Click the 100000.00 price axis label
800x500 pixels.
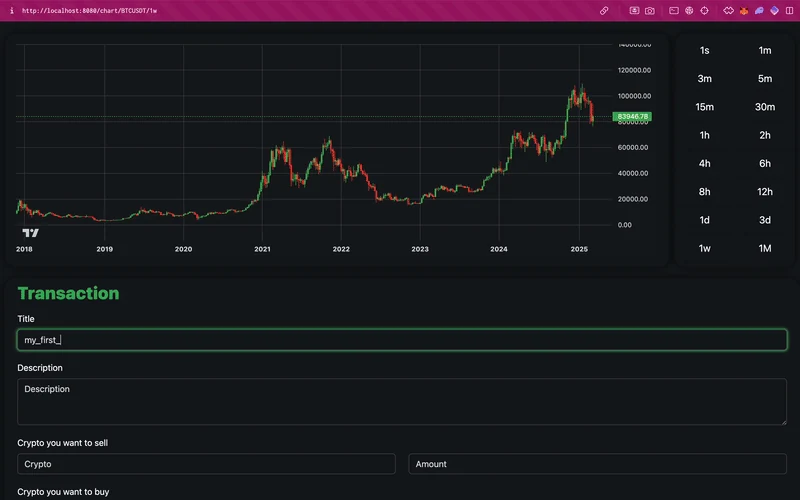[x=634, y=96]
